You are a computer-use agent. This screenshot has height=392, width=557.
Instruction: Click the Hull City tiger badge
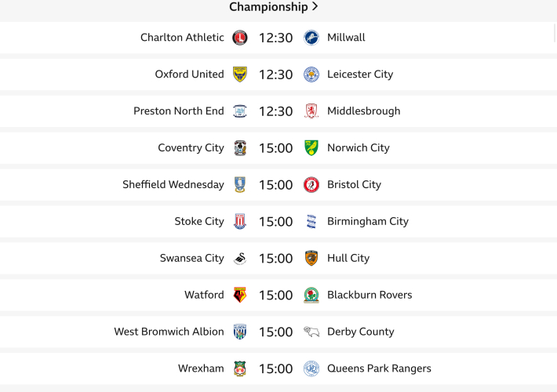point(311,259)
